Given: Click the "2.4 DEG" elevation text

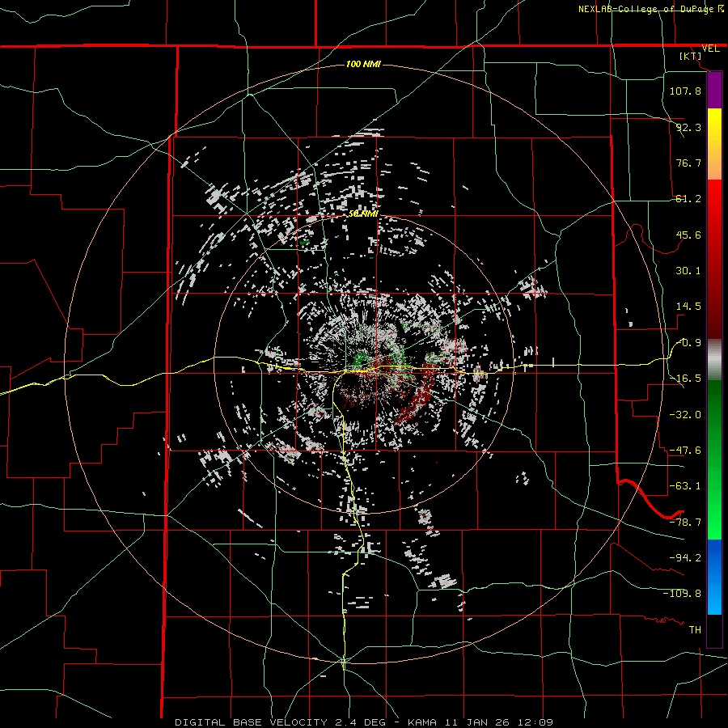Looking at the screenshot, I should tap(358, 722).
